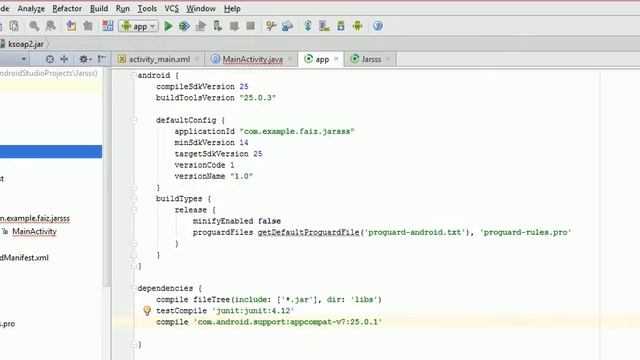The image size is (640, 360).
Task: Click the Find magnifier icon
Action: [34, 26]
